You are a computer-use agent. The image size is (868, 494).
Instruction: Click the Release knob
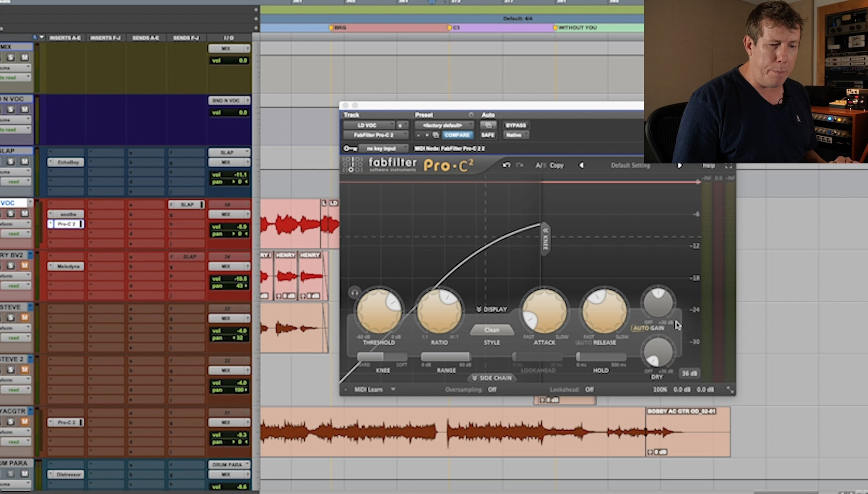tap(604, 312)
